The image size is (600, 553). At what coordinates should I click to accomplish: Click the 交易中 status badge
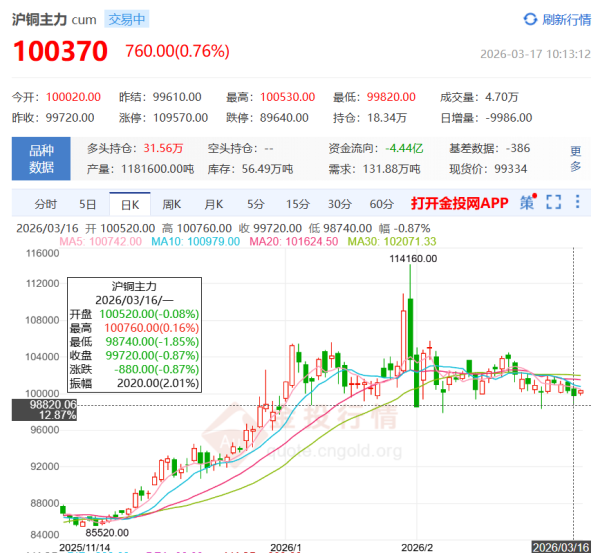tap(127, 19)
